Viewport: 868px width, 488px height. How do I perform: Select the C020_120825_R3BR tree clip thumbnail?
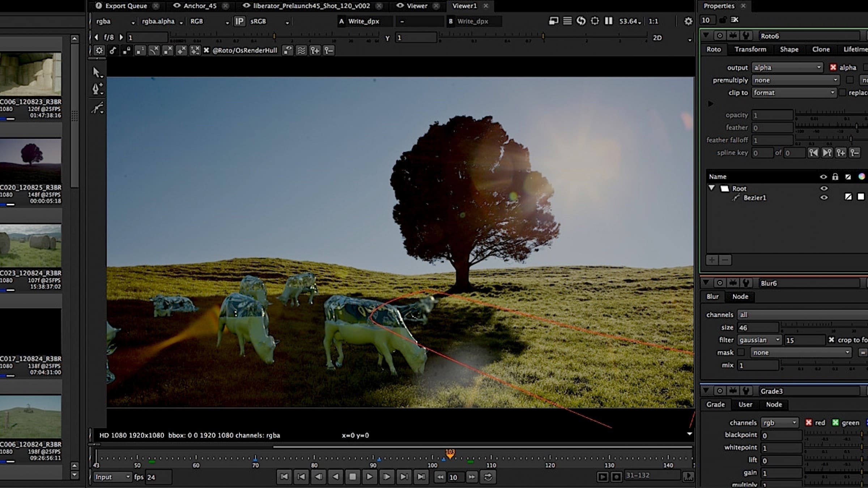pos(31,160)
